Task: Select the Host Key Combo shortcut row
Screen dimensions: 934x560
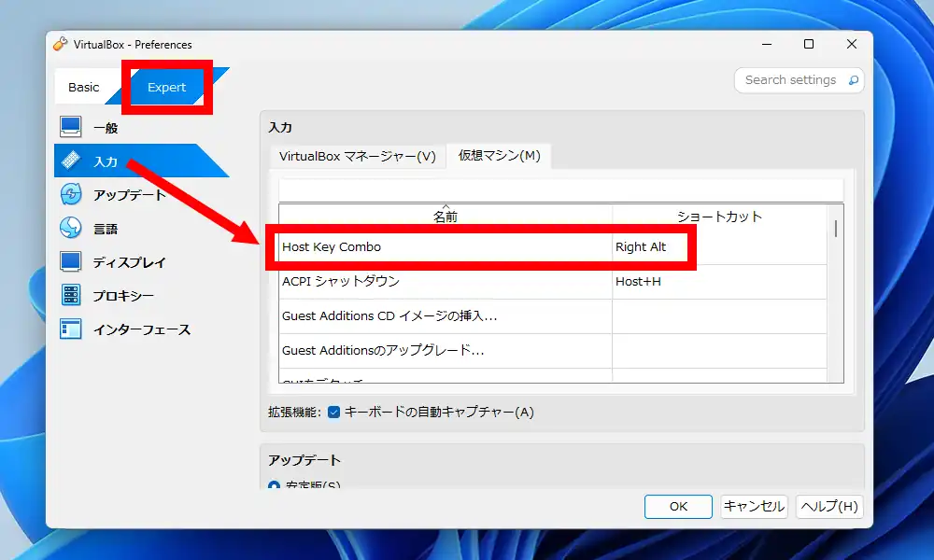Action: click(x=420, y=246)
